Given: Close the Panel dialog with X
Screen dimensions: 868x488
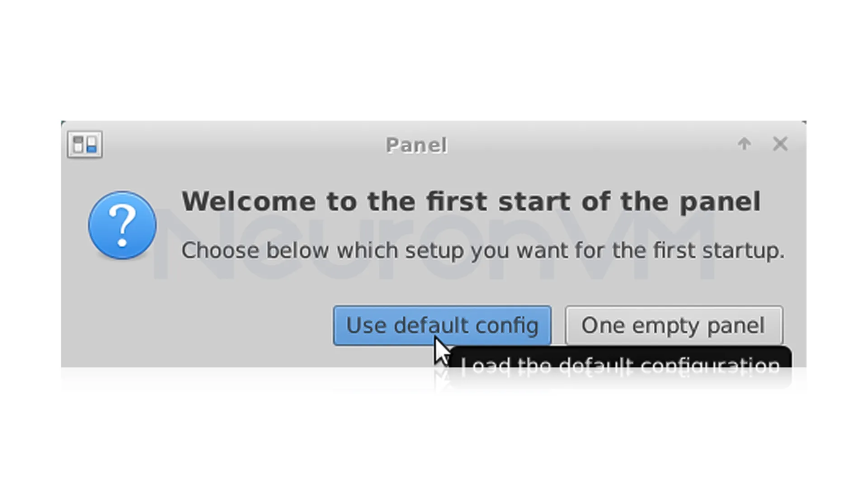Looking at the screenshot, I should pyautogui.click(x=780, y=144).
